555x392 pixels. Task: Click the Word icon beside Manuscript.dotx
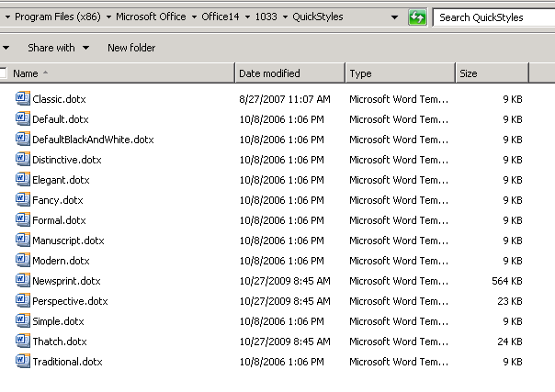tap(23, 240)
